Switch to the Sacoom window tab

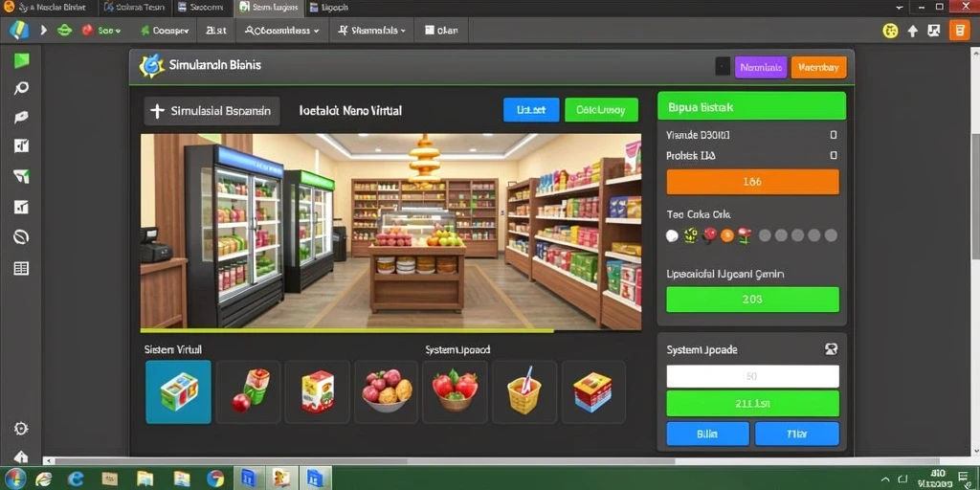pyautogui.click(x=201, y=8)
